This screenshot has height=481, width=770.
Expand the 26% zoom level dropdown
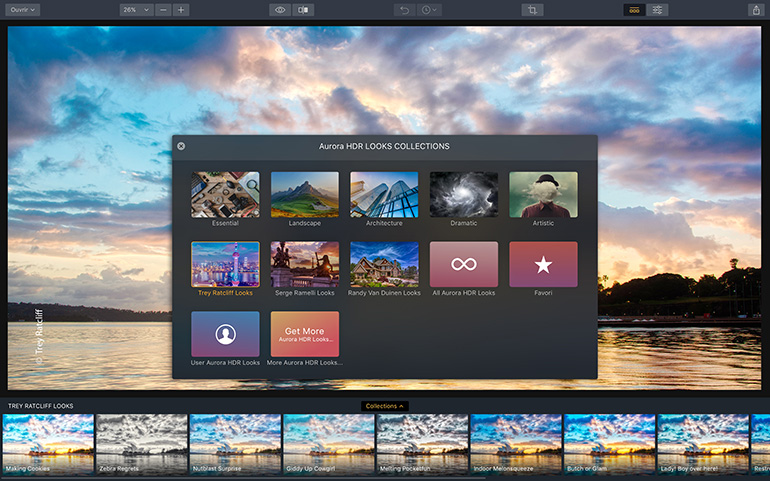[135, 9]
